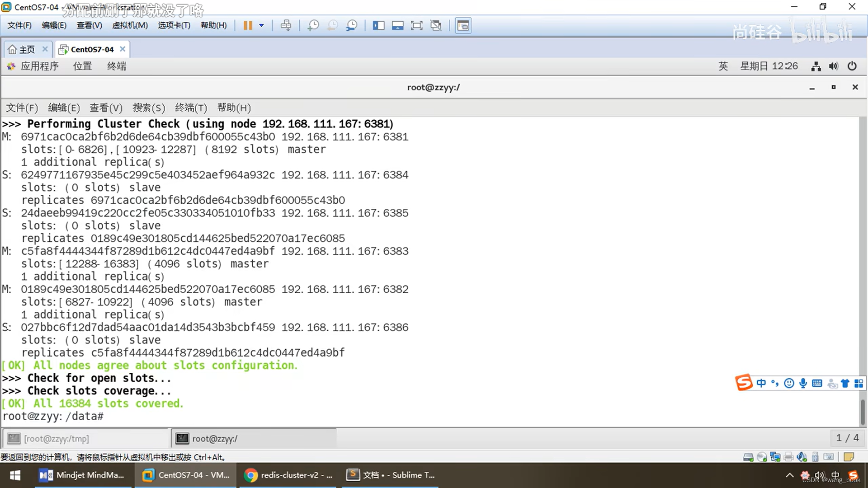Enter full screen mode icon
868x488 pixels.
(416, 25)
